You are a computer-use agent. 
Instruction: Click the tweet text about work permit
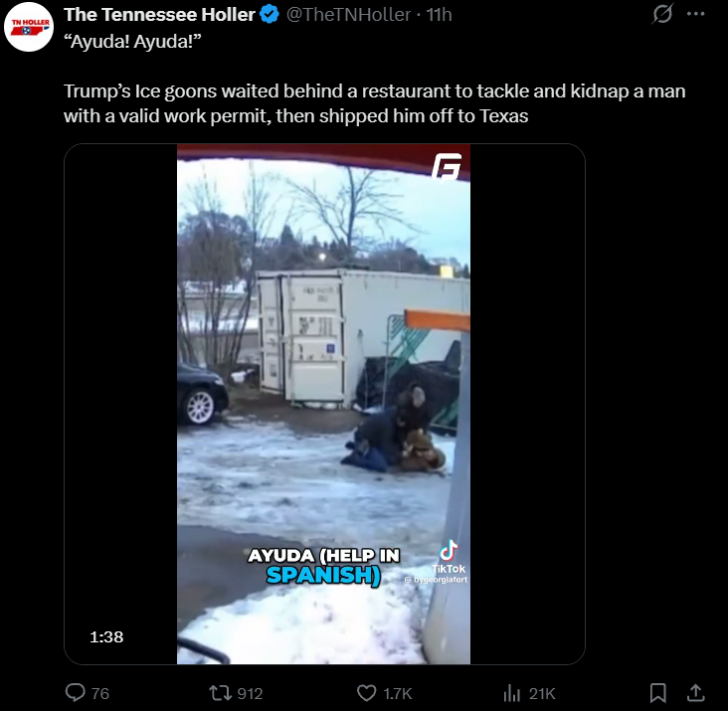click(x=374, y=103)
